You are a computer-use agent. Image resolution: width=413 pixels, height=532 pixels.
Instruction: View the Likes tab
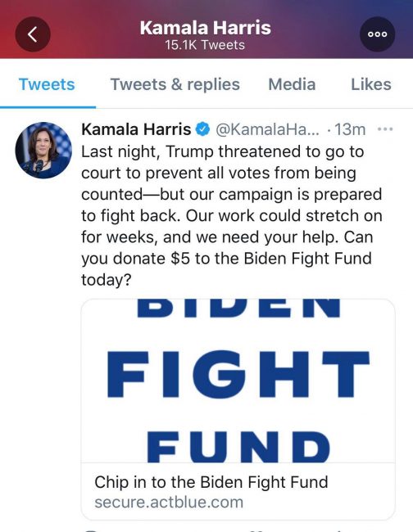pyautogui.click(x=371, y=84)
